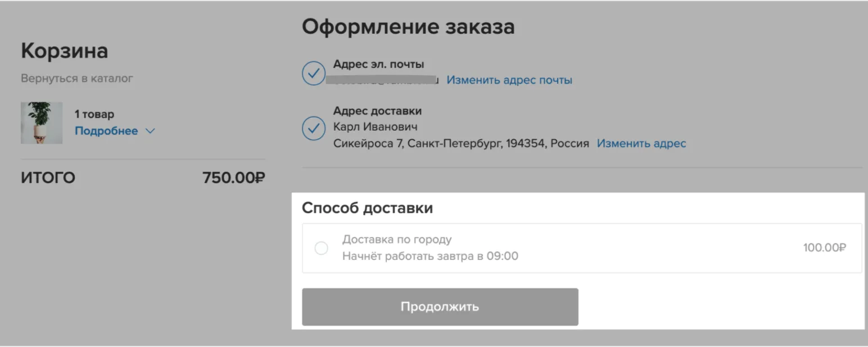868x347 pixels.
Task: Click the Корзина heading
Action: click(64, 51)
